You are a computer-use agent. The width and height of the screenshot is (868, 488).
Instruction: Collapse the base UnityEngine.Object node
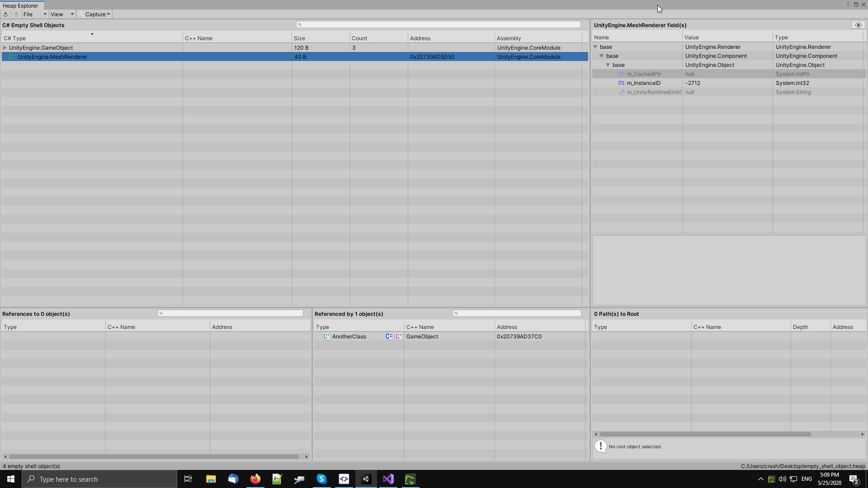pos(608,65)
